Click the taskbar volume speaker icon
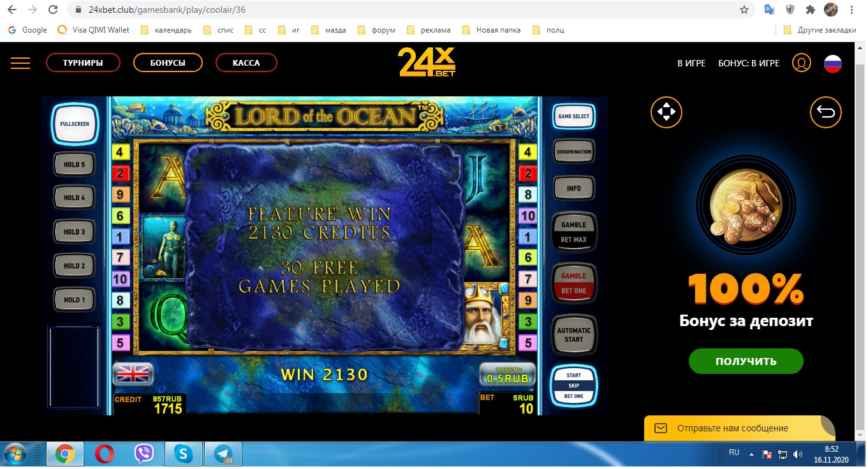 [798, 454]
